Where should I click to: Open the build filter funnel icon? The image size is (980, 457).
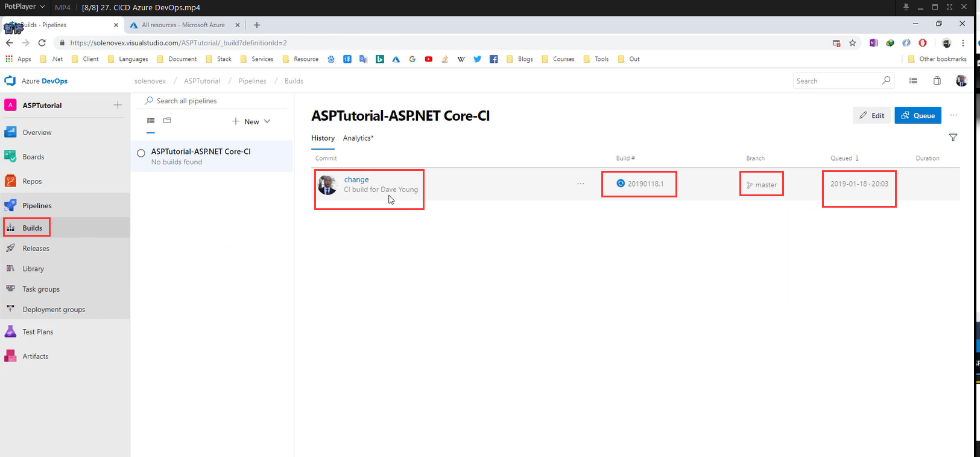(x=953, y=138)
